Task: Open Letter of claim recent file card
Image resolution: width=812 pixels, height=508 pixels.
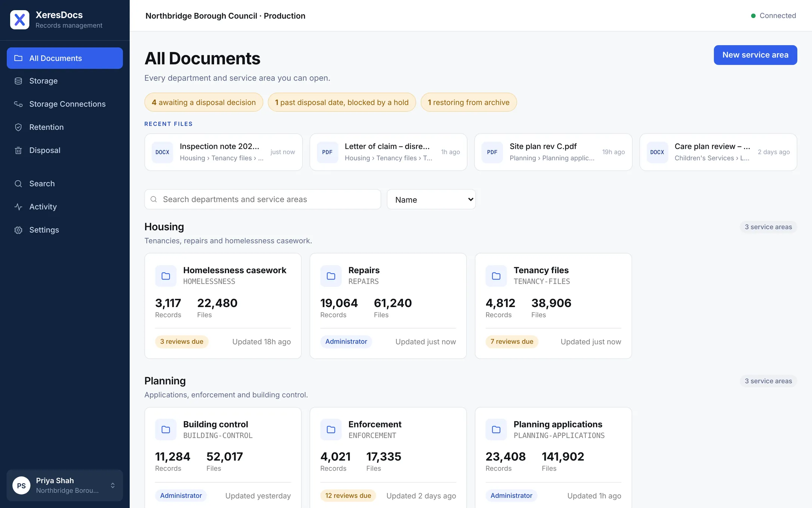Action: [388, 152]
